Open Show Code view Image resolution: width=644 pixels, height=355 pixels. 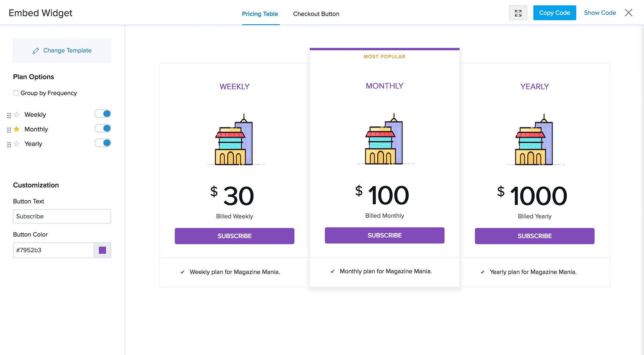(x=600, y=12)
